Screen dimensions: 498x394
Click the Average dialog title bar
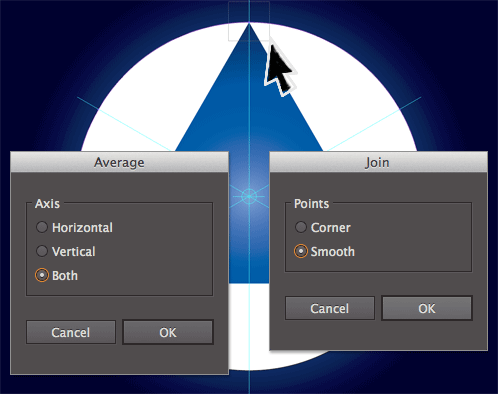pyautogui.click(x=119, y=162)
